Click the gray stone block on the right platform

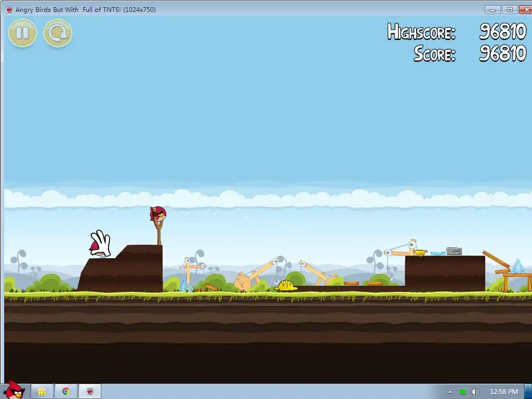(454, 251)
